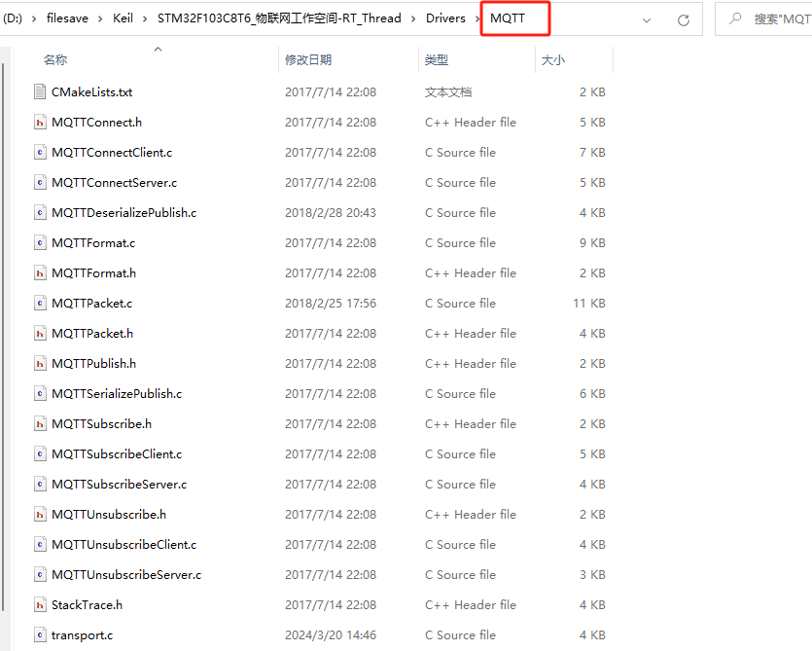Select the file name MQTTPacket.c

[91, 304]
